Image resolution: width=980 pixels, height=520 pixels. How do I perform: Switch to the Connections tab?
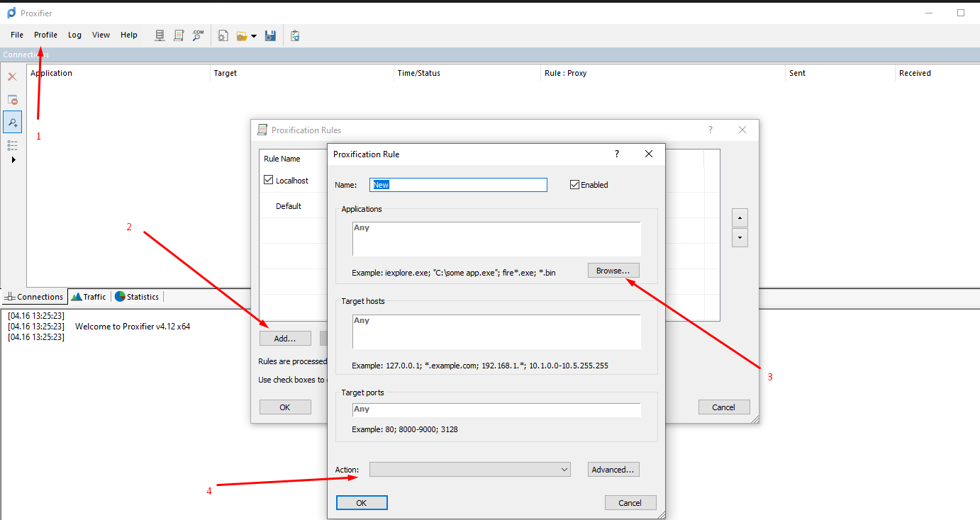click(34, 297)
